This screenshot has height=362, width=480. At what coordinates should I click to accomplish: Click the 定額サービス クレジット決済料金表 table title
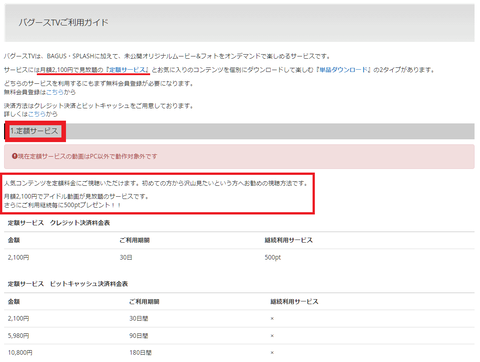coord(59,223)
